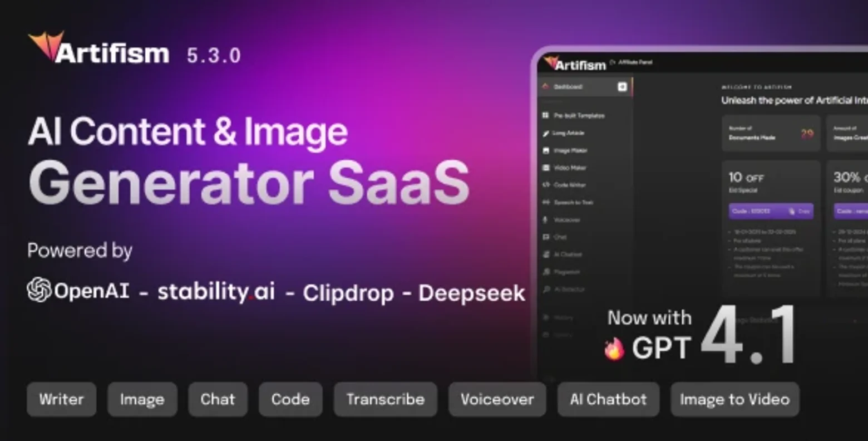Click the Artifism logo in the dashboard header

(x=575, y=64)
